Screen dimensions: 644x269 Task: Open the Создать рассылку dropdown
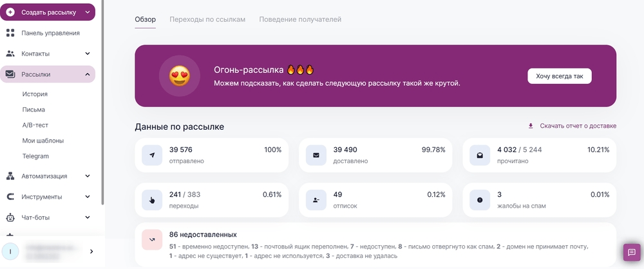pyautogui.click(x=88, y=12)
